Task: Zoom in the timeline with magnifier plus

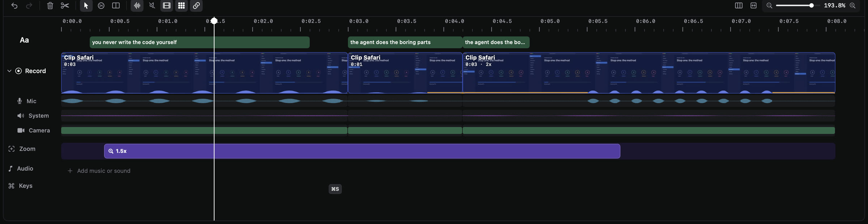Action: tap(852, 5)
